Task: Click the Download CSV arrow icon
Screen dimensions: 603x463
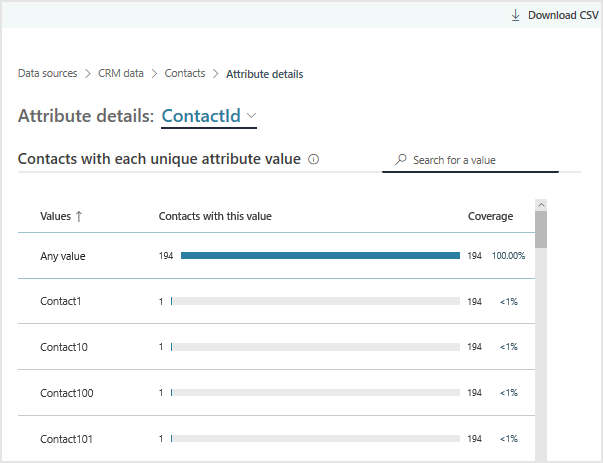Action: (x=516, y=15)
